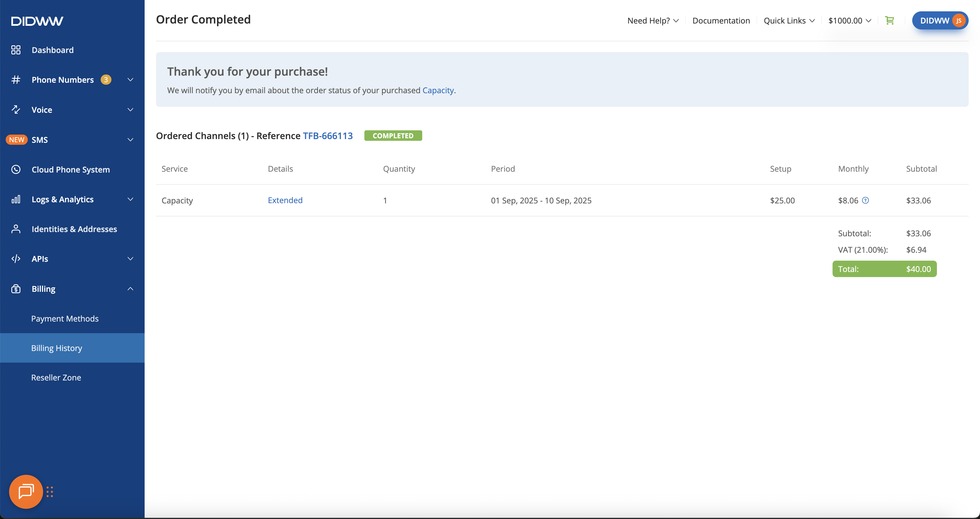Open the orange live chat widget
This screenshot has height=519, width=980.
26,492
